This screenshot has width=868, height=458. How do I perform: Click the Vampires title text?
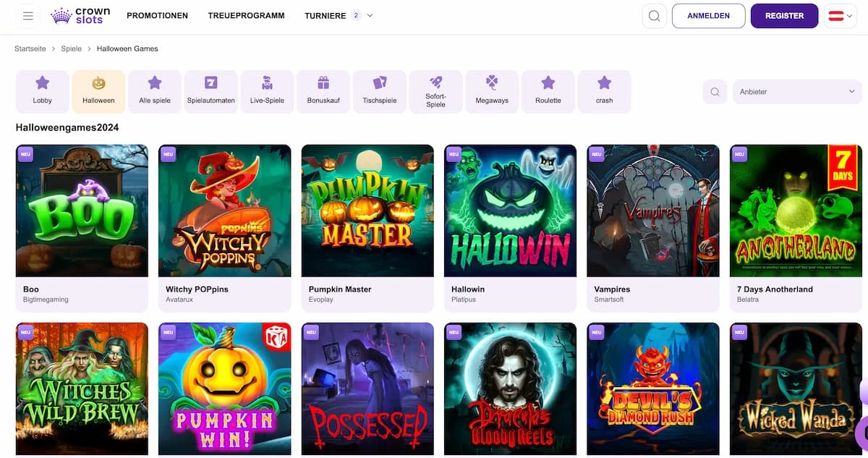[x=612, y=289]
